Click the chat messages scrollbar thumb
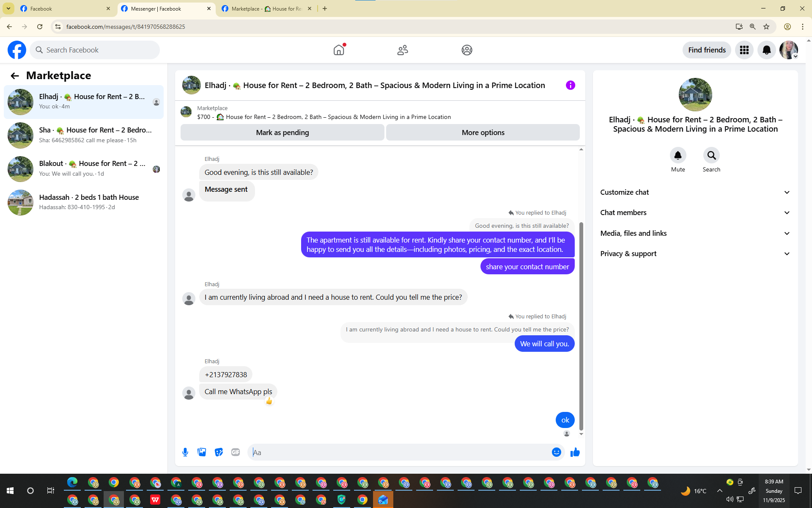The height and width of the screenshot is (508, 812). pos(581,326)
